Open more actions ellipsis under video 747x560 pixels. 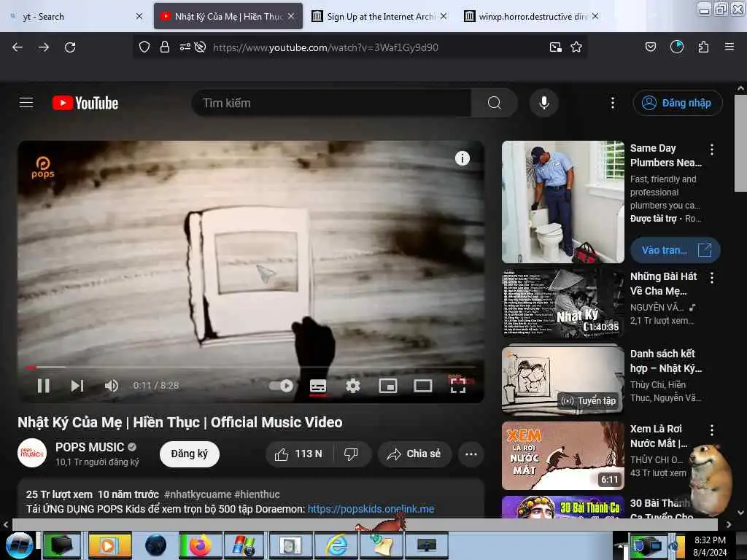coord(471,454)
